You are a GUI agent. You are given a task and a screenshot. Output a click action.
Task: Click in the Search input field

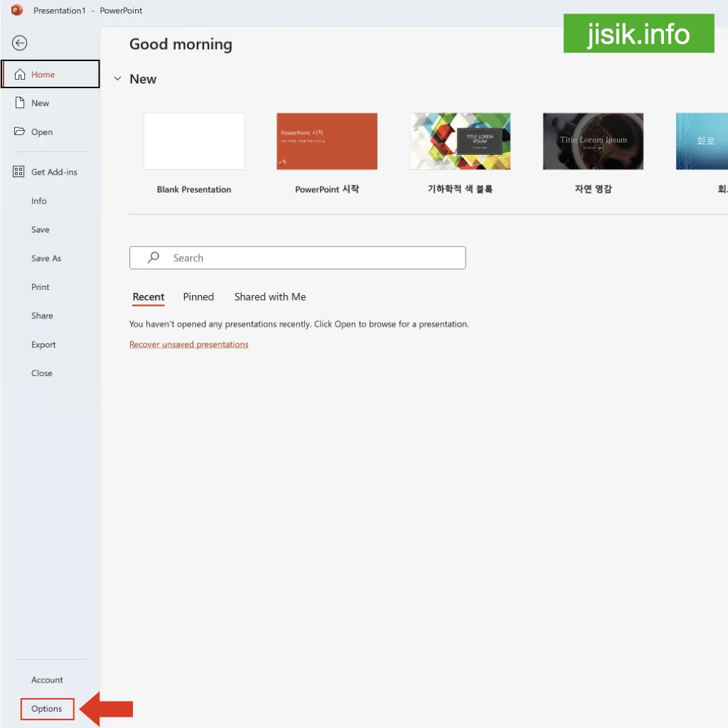coord(298,257)
